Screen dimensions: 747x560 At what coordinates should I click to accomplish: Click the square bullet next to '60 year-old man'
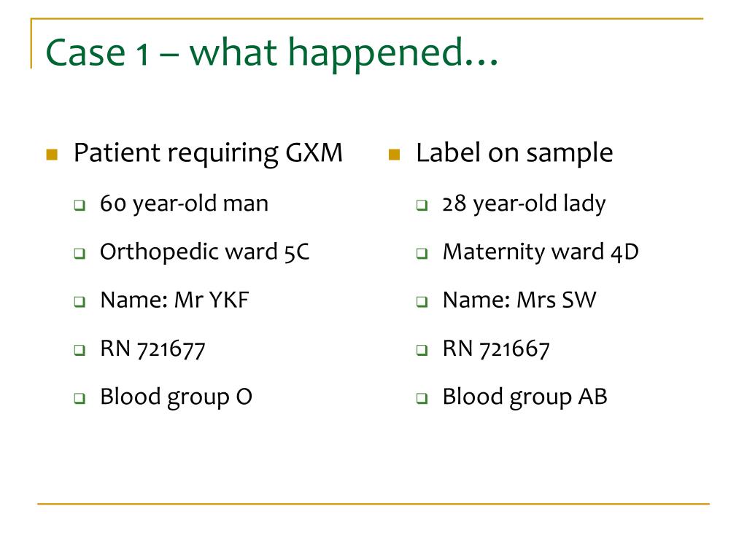tap(80, 205)
